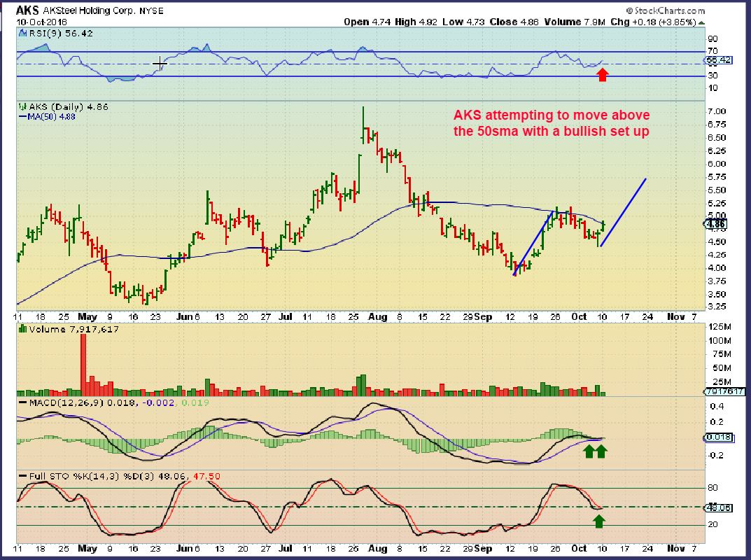
Task: Click the 90 level on RSI axis
Action: click(x=713, y=38)
